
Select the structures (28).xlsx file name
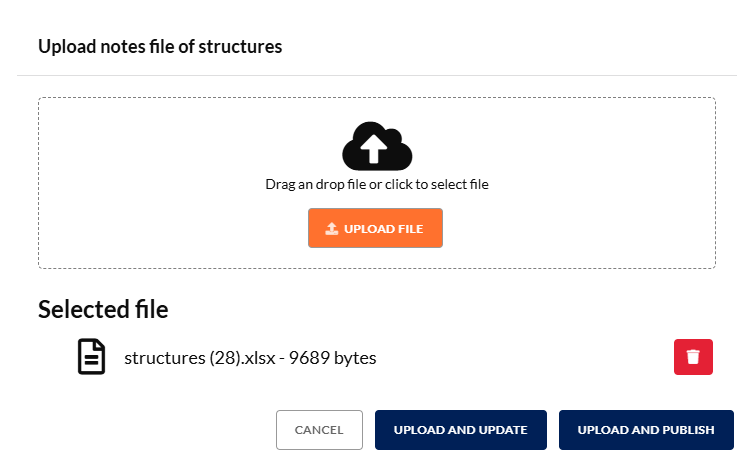201,357
